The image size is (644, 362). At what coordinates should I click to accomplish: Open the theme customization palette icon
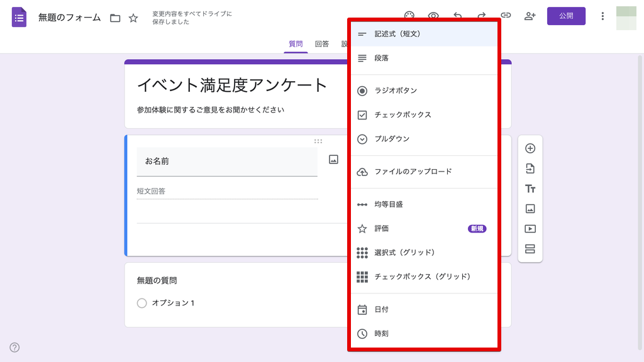point(409,16)
